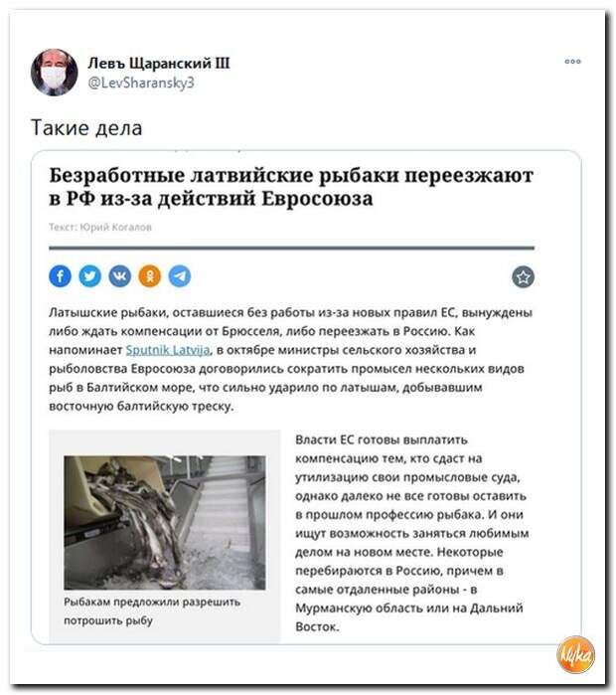Bookmark article with star icon
This screenshot has height=695, width=616.
[523, 277]
